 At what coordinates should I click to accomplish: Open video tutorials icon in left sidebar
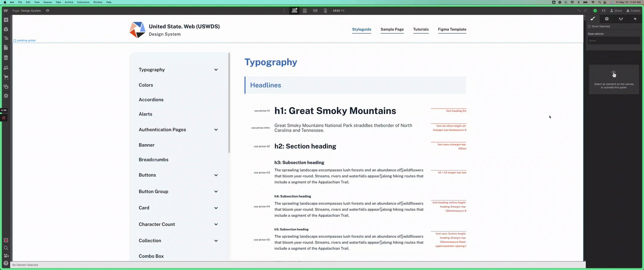[6, 256]
